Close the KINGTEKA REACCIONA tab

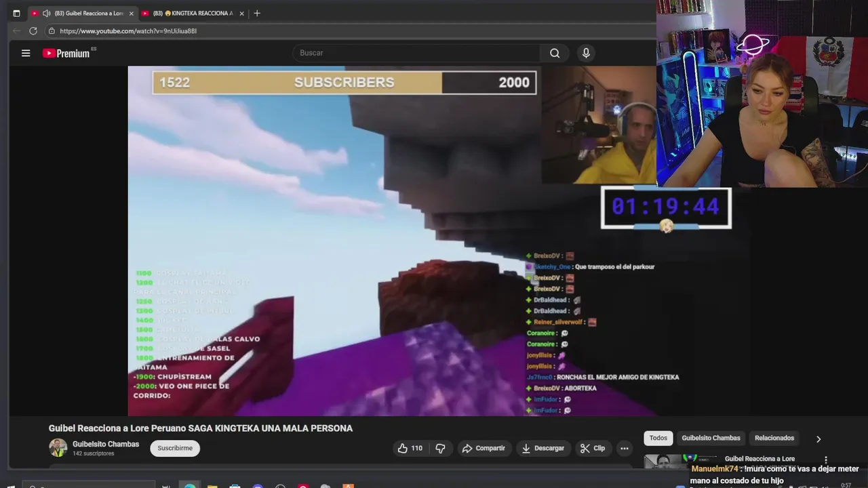point(241,13)
